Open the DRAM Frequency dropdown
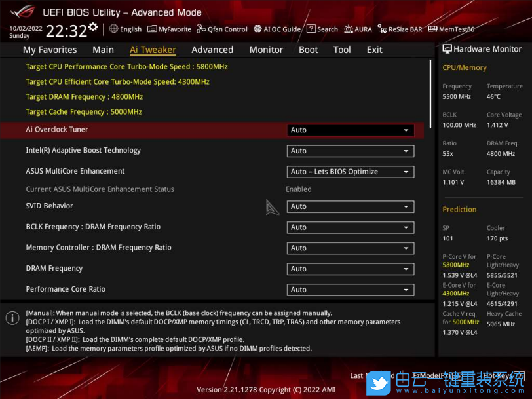Image resolution: width=532 pixels, height=399 pixels. pos(350,269)
